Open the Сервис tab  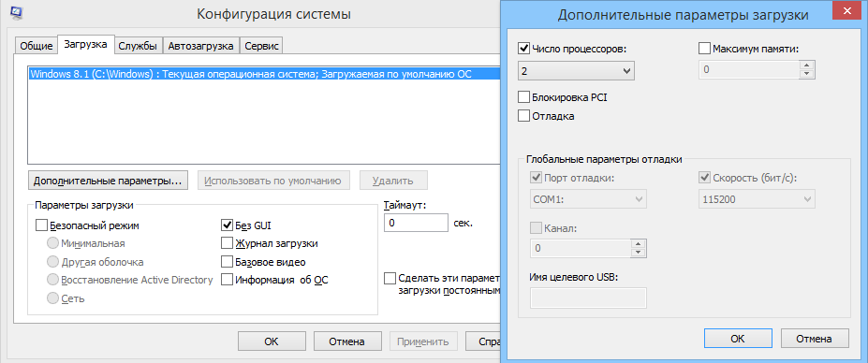point(262,46)
